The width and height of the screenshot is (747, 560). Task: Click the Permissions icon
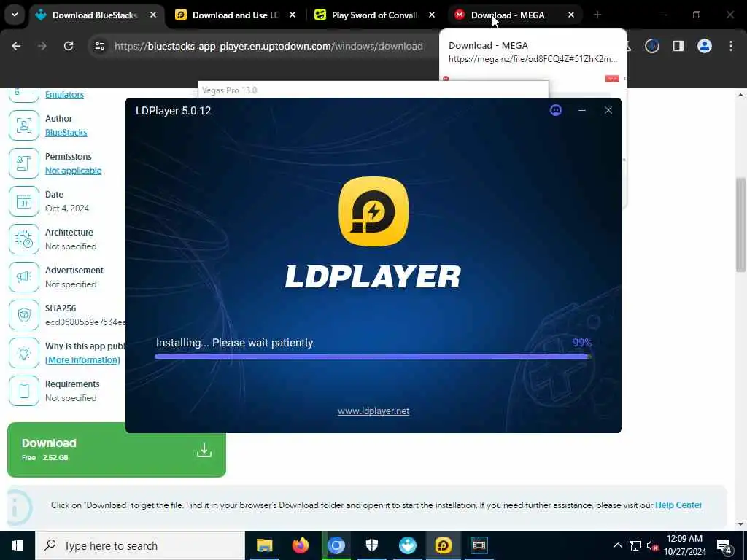click(x=24, y=163)
